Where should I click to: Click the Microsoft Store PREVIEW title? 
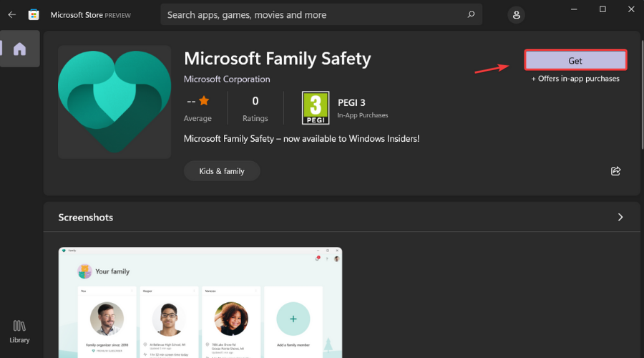click(x=90, y=15)
